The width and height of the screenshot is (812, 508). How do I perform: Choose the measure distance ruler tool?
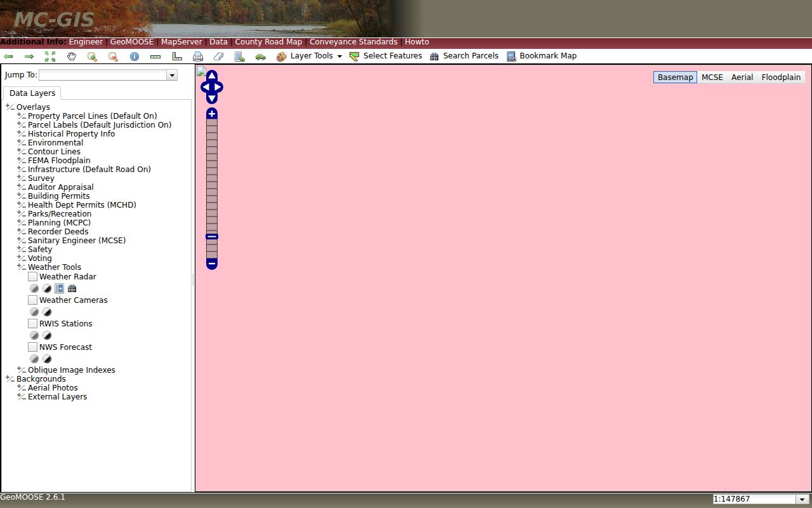tap(155, 57)
